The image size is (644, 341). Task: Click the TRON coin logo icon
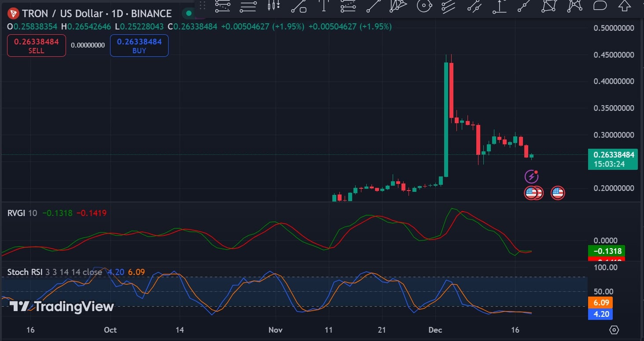pyautogui.click(x=13, y=14)
